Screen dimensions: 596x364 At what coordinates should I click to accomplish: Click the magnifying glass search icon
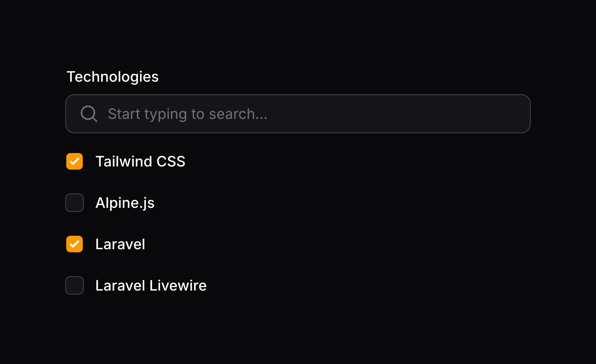click(x=89, y=114)
